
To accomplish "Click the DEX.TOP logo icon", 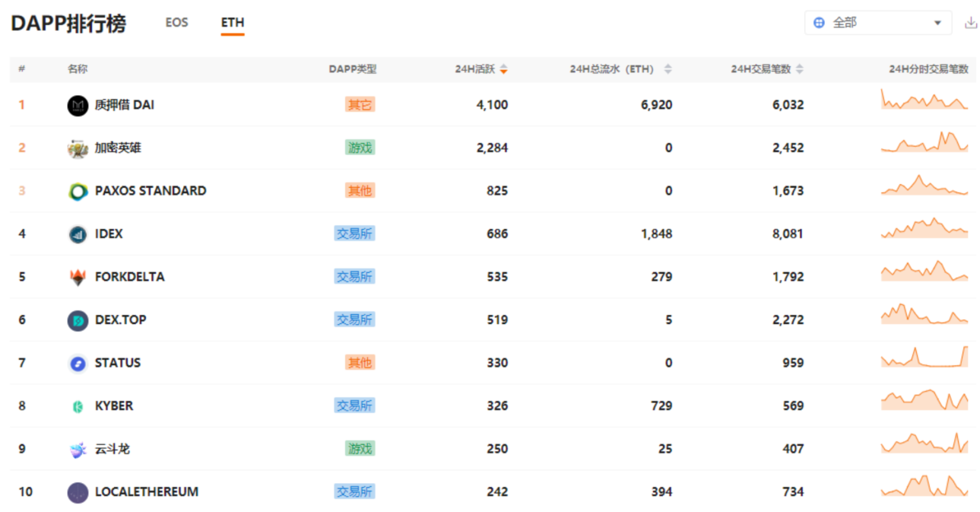I will coord(78,320).
